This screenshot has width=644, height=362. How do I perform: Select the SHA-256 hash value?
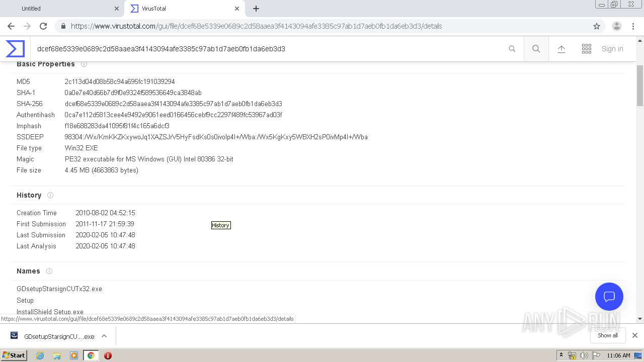(x=173, y=104)
